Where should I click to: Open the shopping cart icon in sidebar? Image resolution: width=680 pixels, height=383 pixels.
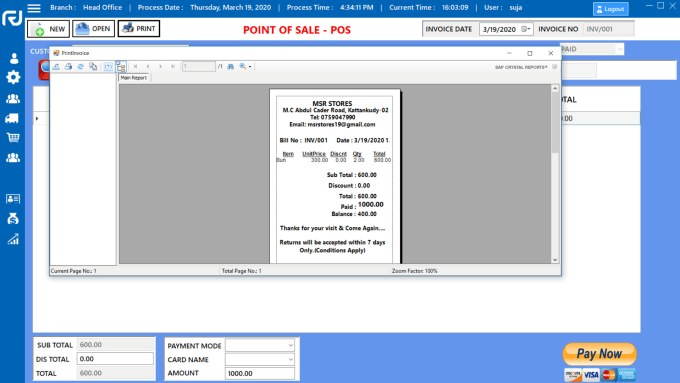tap(13, 137)
